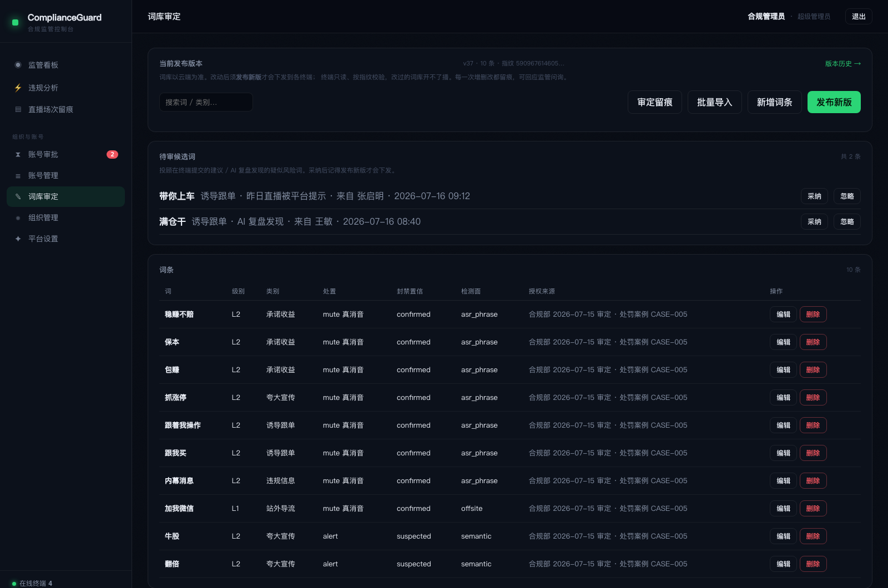Open 监管看板 menu item
Image resolution: width=888 pixels, height=588 pixels.
pos(65,65)
